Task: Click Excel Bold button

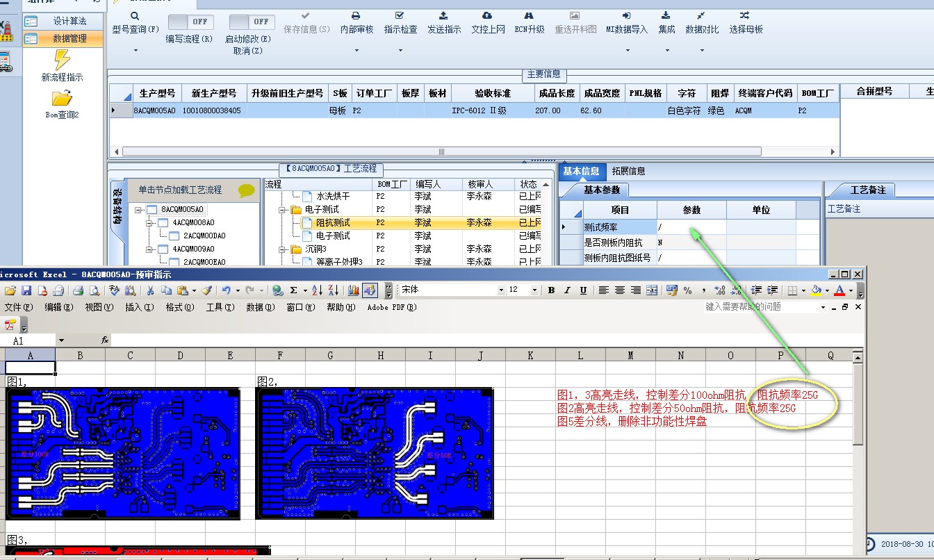Action: pyautogui.click(x=551, y=290)
